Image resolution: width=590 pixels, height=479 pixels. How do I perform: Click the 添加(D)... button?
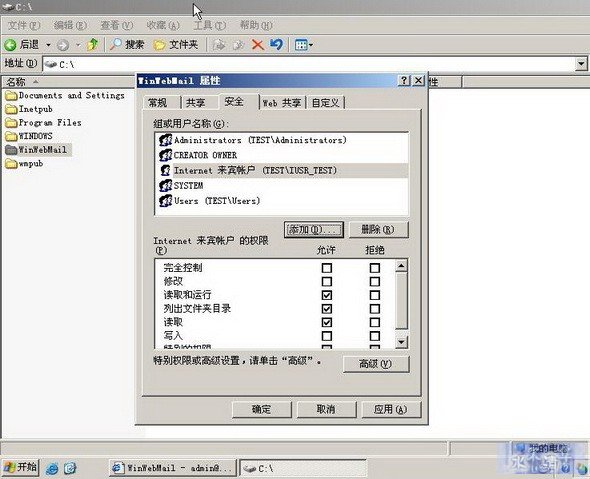point(314,229)
